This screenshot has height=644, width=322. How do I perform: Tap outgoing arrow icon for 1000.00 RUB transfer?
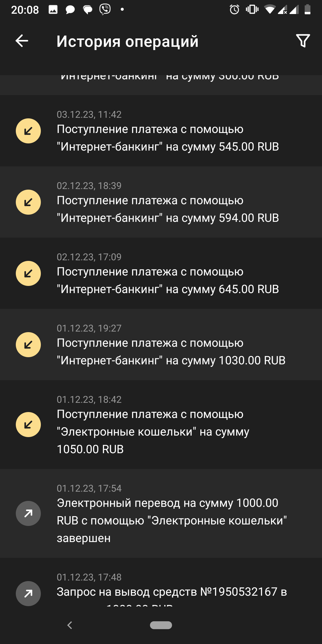(x=28, y=513)
